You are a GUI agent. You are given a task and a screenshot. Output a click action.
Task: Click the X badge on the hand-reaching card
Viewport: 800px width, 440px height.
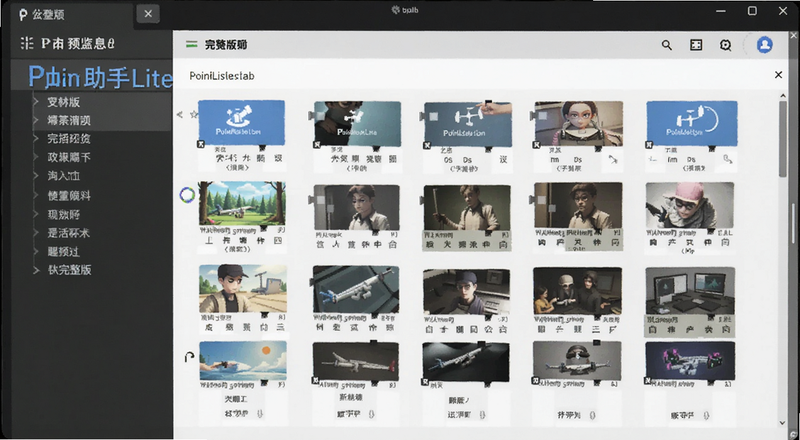coord(427,145)
